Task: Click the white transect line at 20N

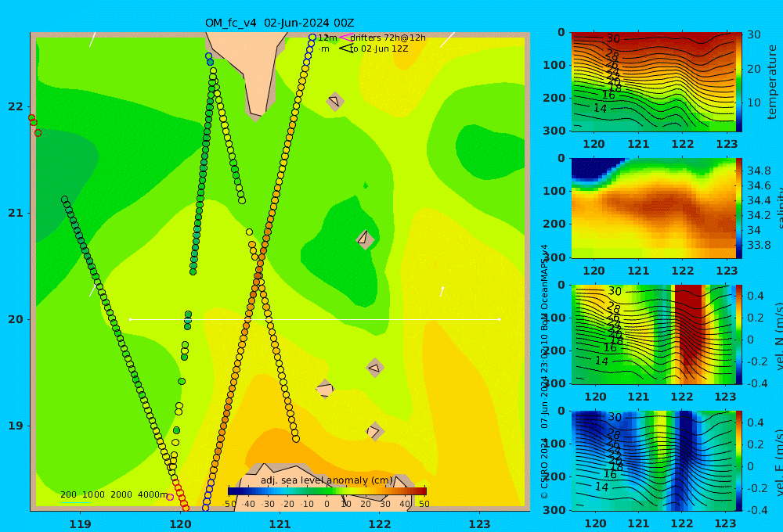Action: click(315, 319)
